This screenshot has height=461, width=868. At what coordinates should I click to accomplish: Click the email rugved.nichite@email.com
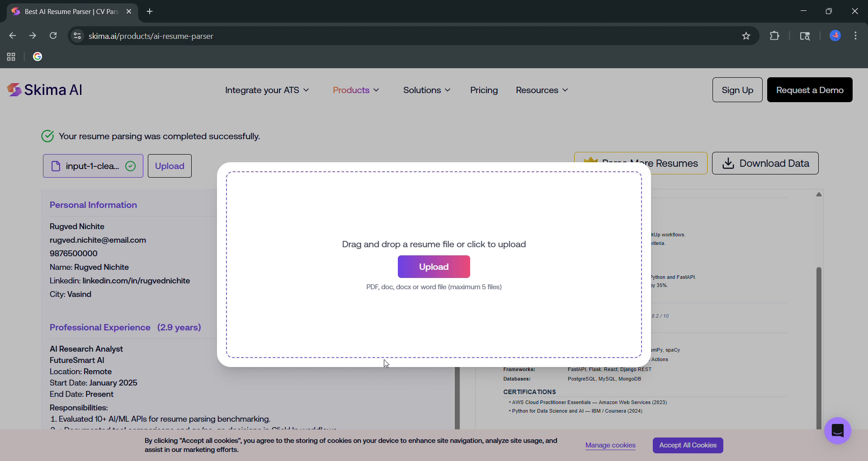(98, 240)
